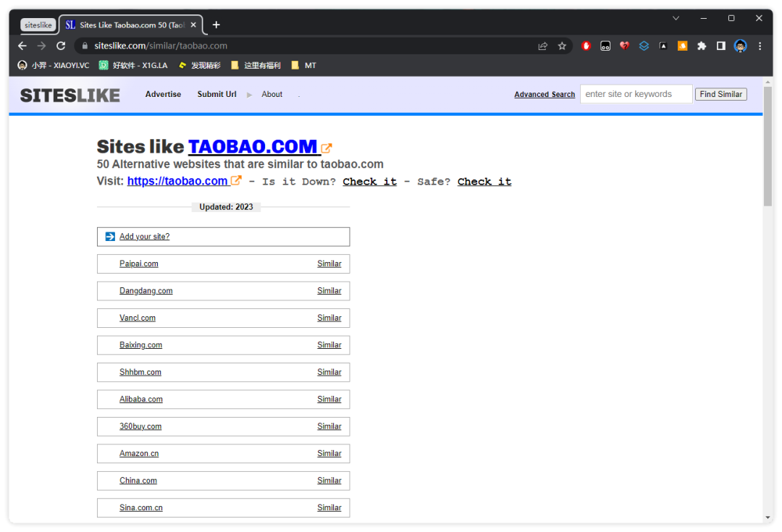
Task: Close the Sites Like Taobao.com tab
Action: [193, 25]
